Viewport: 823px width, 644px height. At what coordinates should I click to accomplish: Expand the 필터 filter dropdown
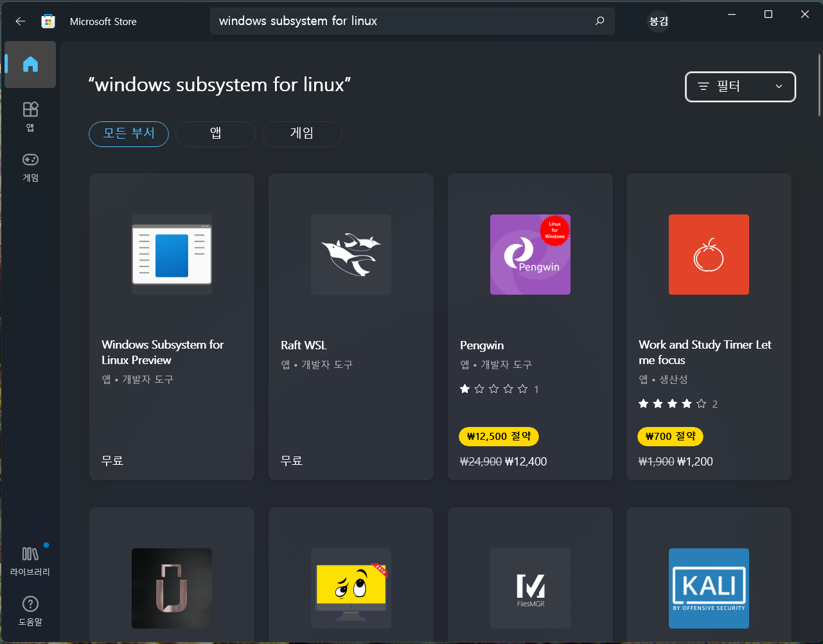(740, 87)
